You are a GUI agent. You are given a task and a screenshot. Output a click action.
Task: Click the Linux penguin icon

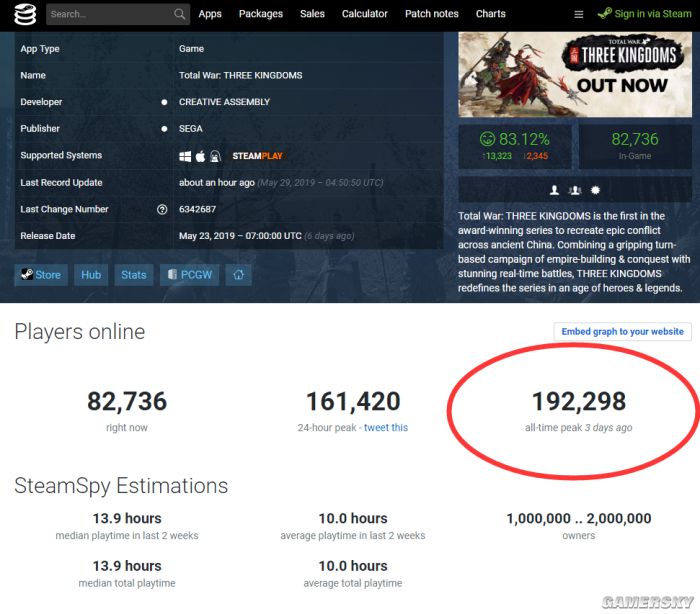[216, 156]
